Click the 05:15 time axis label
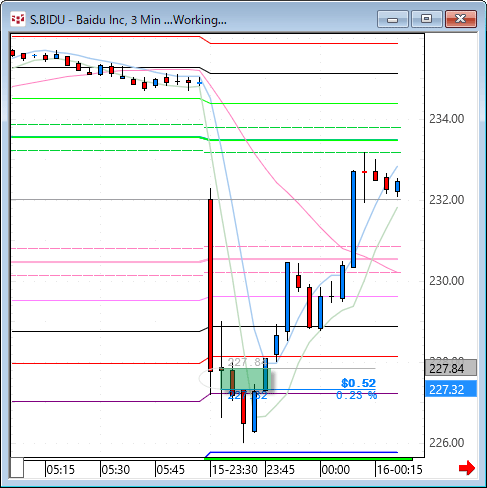 [x=60, y=469]
